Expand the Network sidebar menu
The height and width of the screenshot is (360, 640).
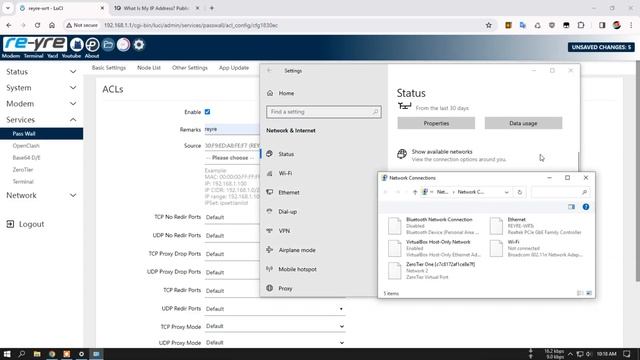click(41, 196)
